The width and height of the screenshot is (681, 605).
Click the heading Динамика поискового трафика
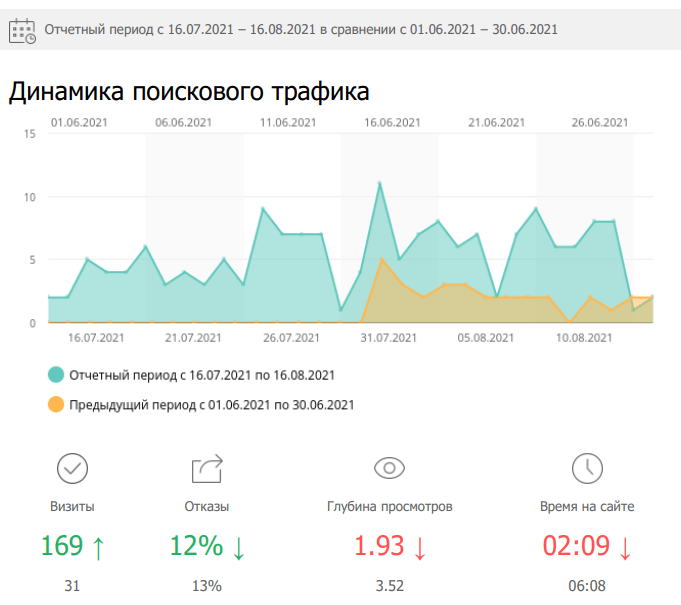click(189, 92)
